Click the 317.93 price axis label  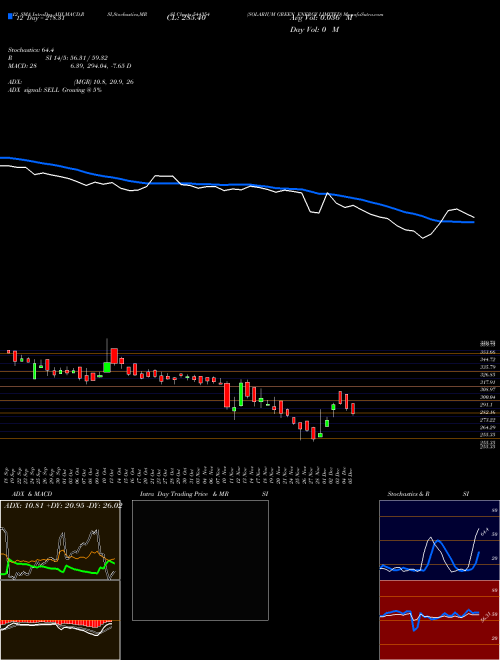tap(490, 382)
